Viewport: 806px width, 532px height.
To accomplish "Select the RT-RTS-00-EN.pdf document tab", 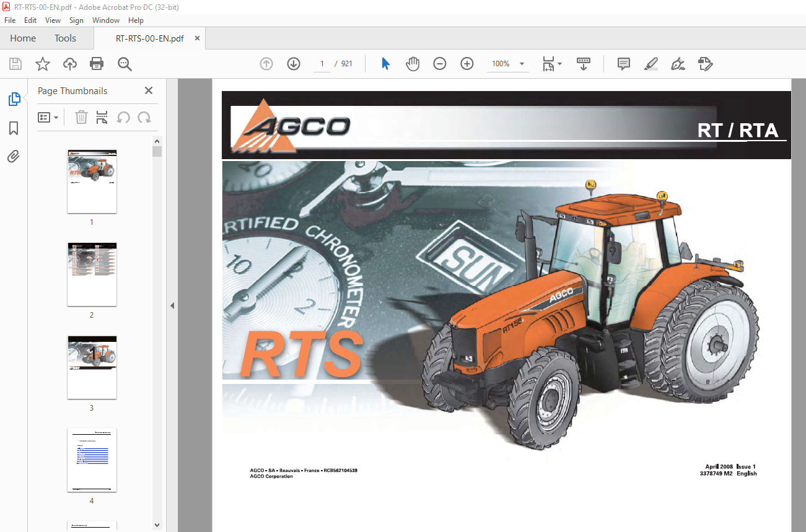I will [x=149, y=38].
